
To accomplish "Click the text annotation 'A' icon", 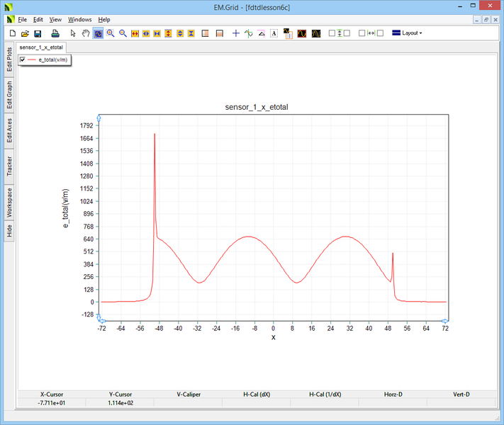I will pyautogui.click(x=274, y=33).
